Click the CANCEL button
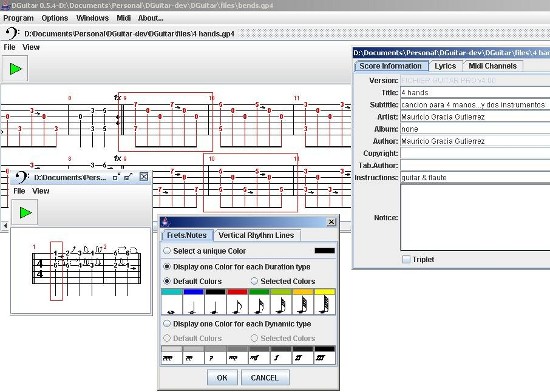 tap(264, 378)
